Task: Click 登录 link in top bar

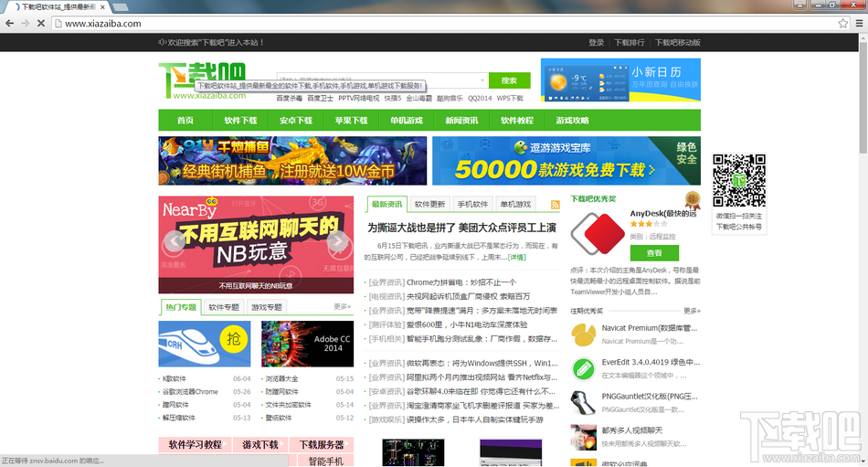Action: click(597, 43)
